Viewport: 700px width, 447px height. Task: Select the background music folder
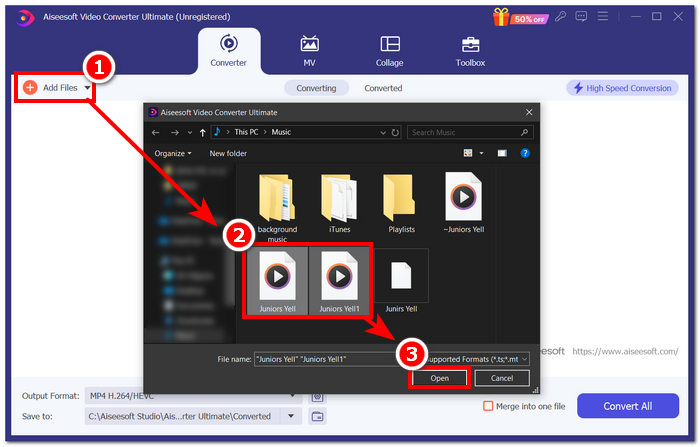click(x=277, y=208)
